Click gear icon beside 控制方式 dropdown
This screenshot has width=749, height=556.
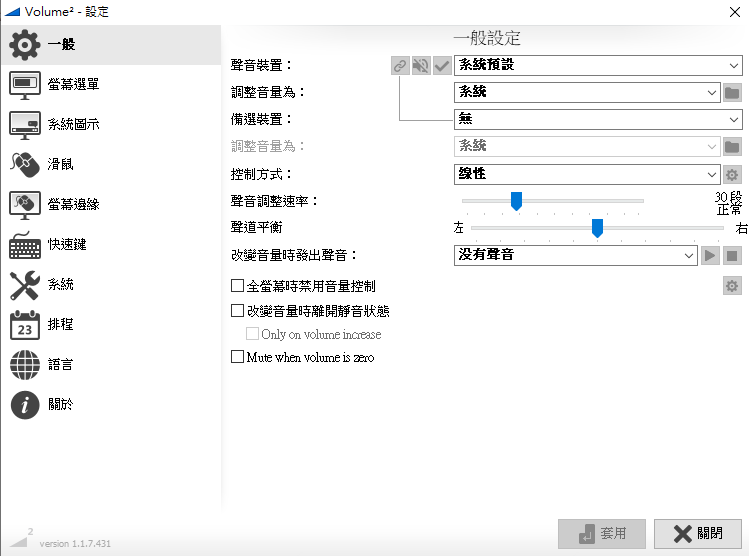(732, 174)
